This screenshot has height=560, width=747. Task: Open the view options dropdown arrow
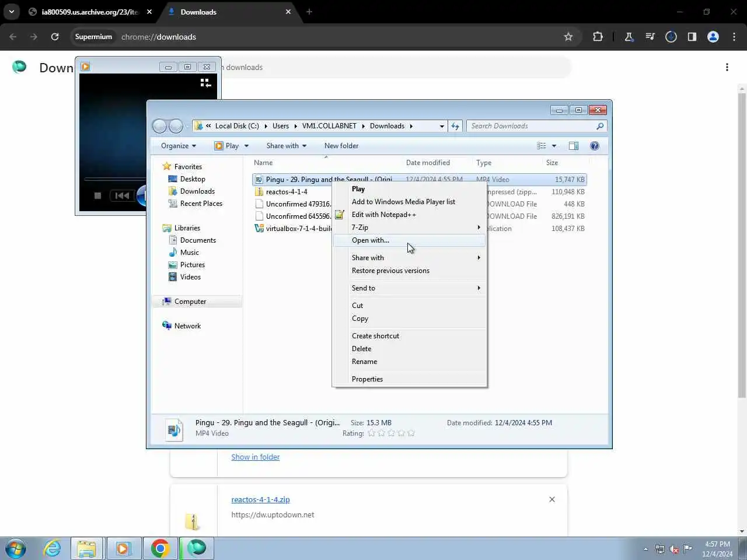click(554, 146)
